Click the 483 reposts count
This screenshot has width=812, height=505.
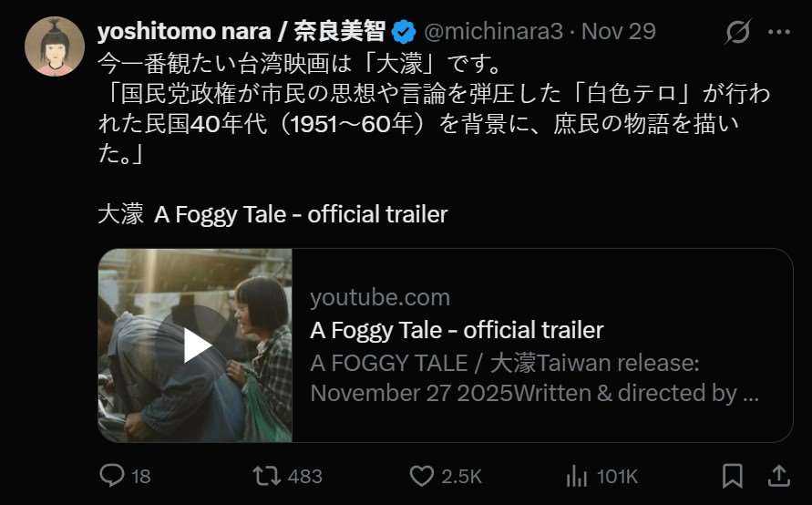coord(305,476)
